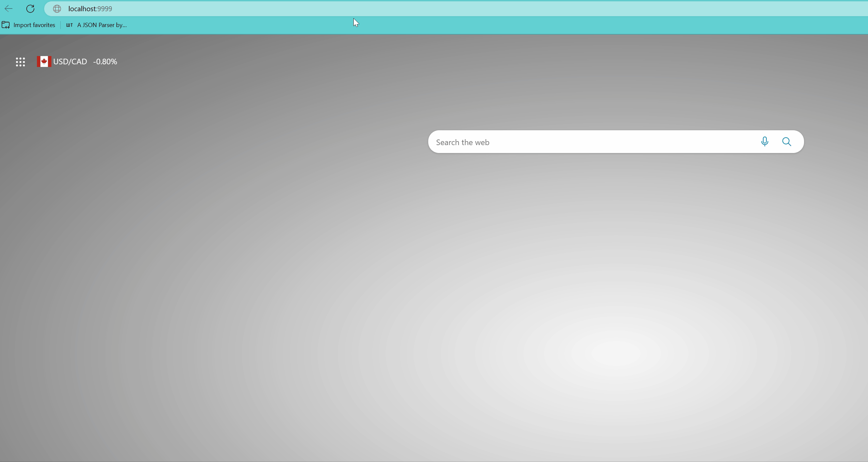Screen dimensions: 868x462
Task: Open the Import favorites text link
Action: [x=34, y=25]
